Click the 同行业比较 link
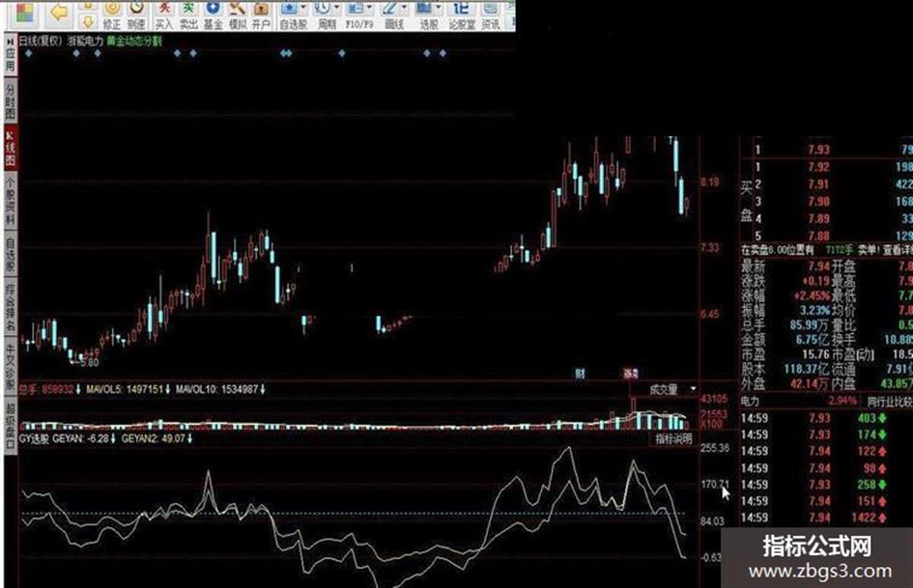The width and height of the screenshot is (913, 588). [x=890, y=401]
